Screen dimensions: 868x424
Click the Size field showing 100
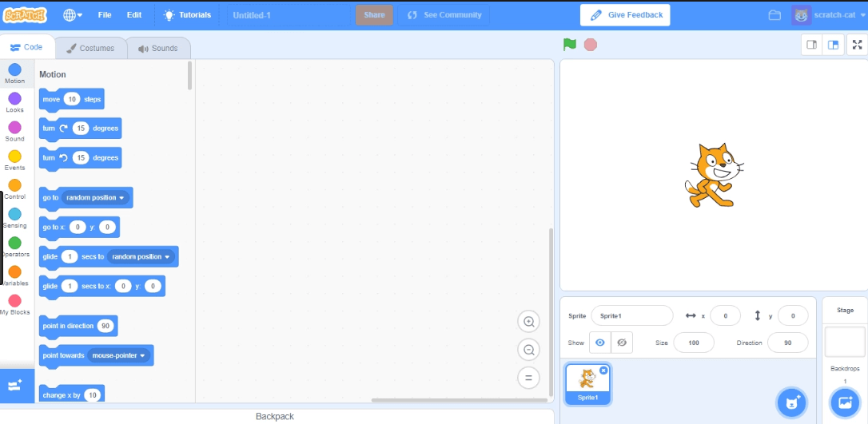(694, 343)
